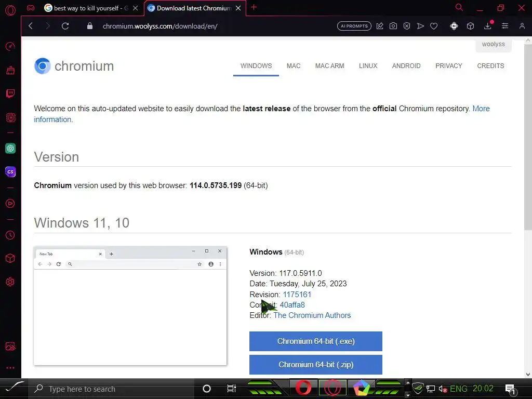This screenshot has width=532, height=399.
Task: Open a new tab with plus
Action: point(254,7)
